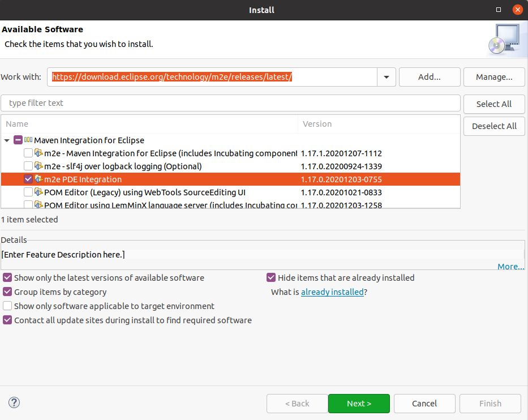Check POM Editor using LemMinX checkbox
528x420 pixels.
pos(28,204)
